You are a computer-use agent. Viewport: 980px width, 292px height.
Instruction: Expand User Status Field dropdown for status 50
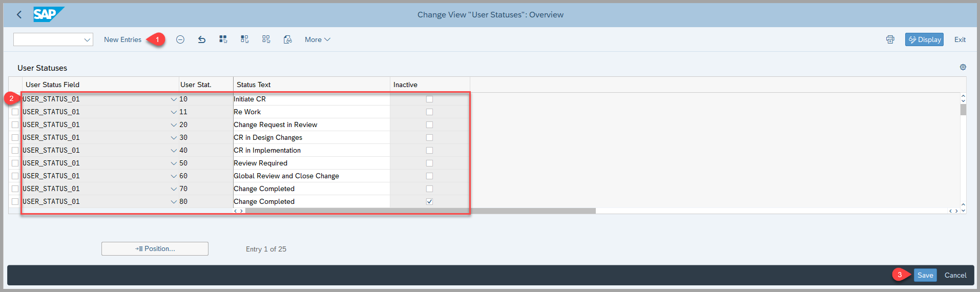click(x=174, y=163)
